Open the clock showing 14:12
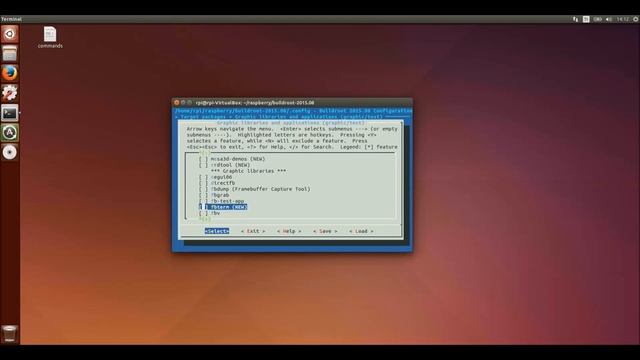This screenshot has width=640, height=360. point(623,19)
